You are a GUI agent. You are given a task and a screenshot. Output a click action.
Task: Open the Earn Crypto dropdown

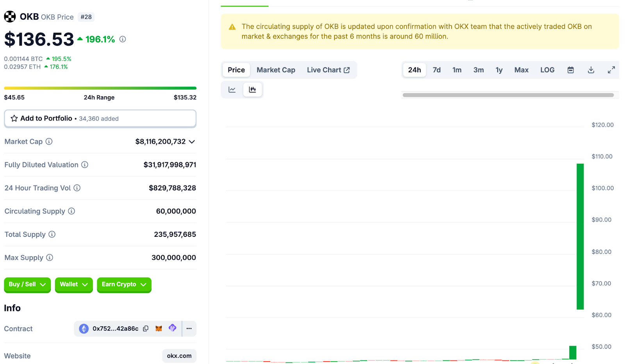(124, 285)
